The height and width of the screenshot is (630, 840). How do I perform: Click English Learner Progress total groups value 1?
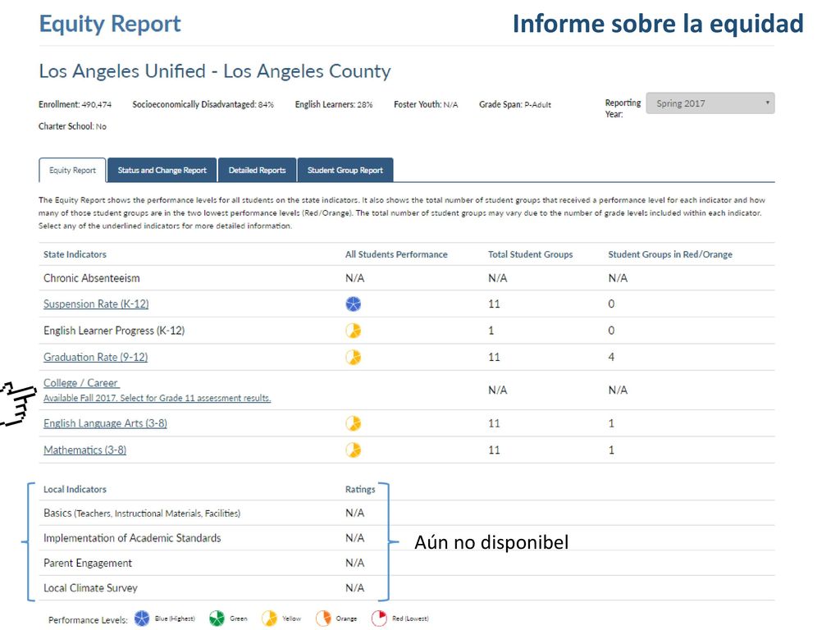point(491,331)
